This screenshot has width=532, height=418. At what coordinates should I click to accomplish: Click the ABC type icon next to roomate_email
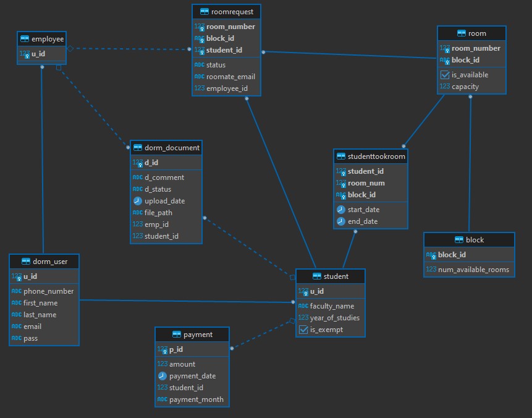[199, 77]
